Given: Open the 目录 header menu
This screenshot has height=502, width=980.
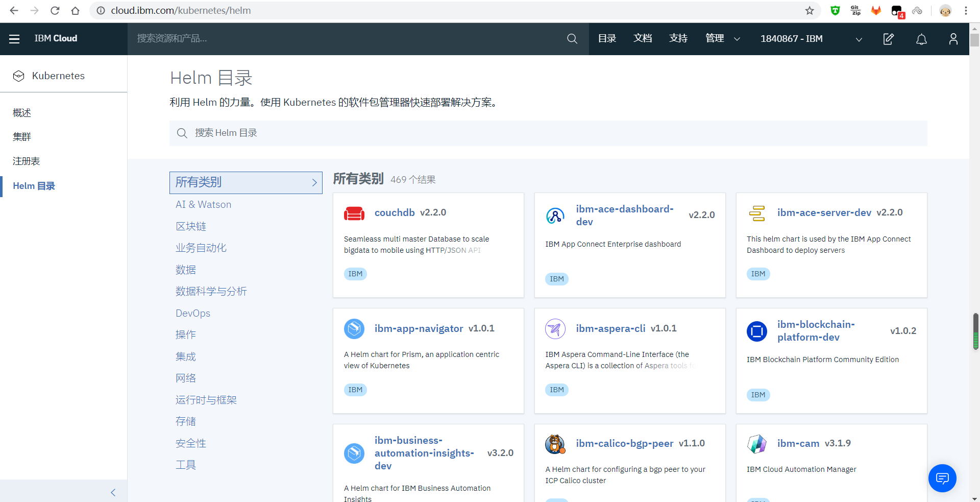Looking at the screenshot, I should (x=607, y=39).
